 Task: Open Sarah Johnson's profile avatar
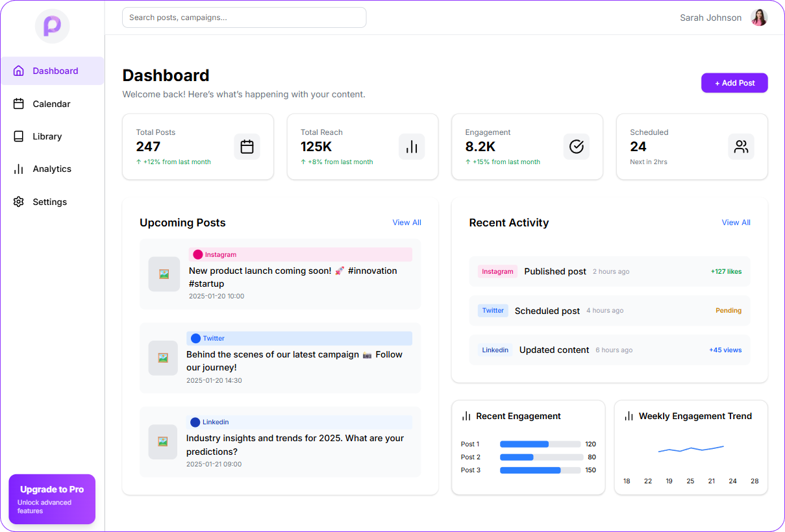click(x=759, y=18)
